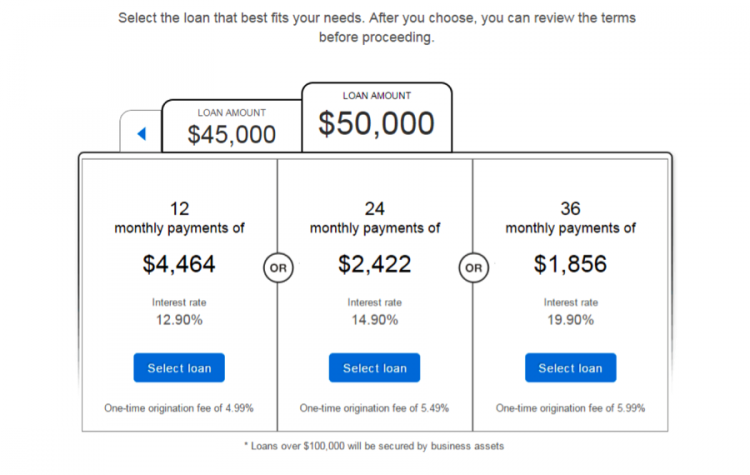Click the OR circle between 12 and 24 month options
Image resolution: width=750 pixels, height=475 pixels.
pyautogui.click(x=277, y=268)
